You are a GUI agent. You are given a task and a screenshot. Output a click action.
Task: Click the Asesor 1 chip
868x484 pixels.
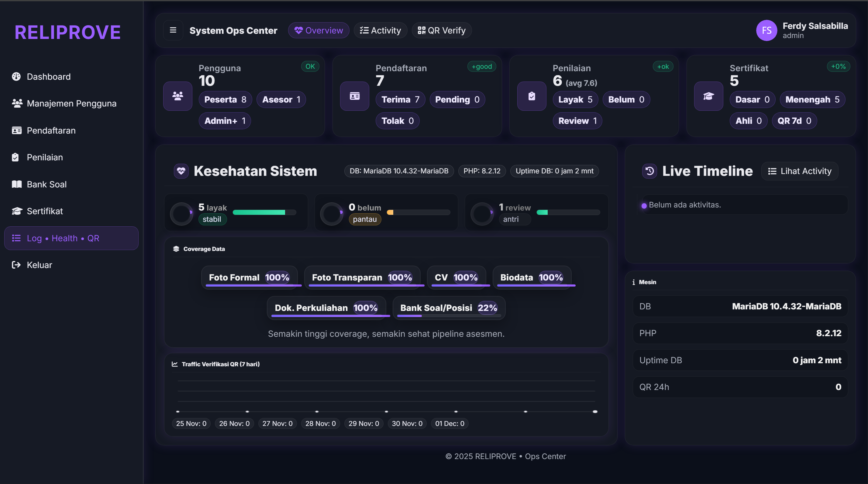281,99
